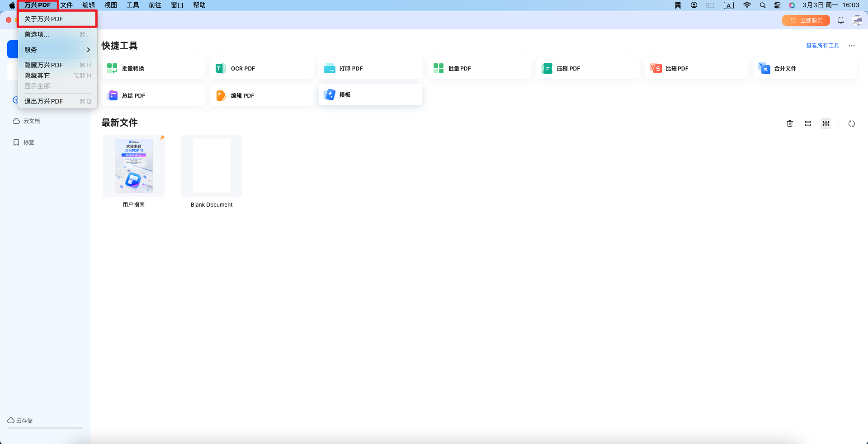Switch recent files to grid view
This screenshot has height=444, width=868.
click(x=826, y=123)
